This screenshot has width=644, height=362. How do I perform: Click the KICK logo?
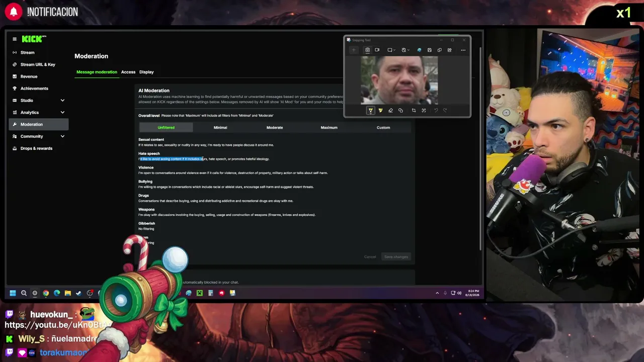pos(34,39)
